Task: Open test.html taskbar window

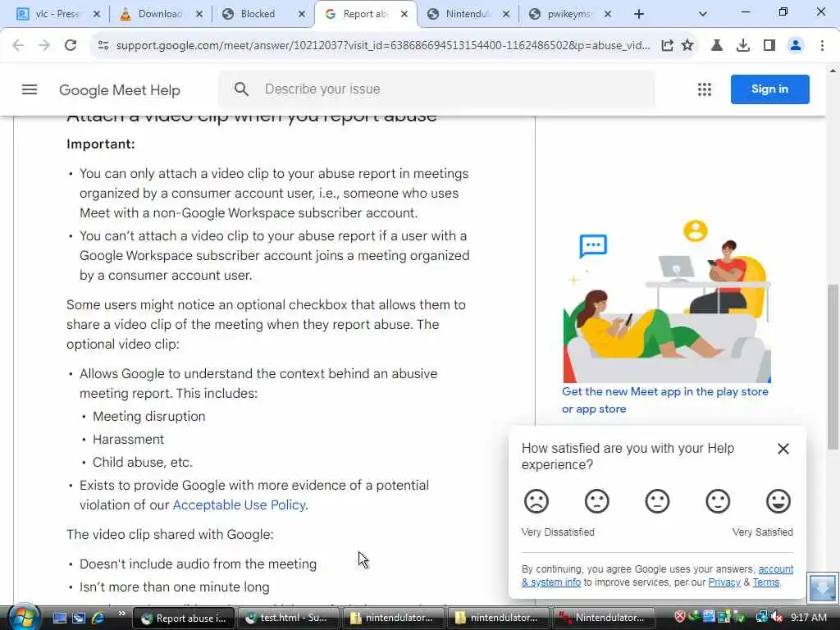Action: [286, 618]
